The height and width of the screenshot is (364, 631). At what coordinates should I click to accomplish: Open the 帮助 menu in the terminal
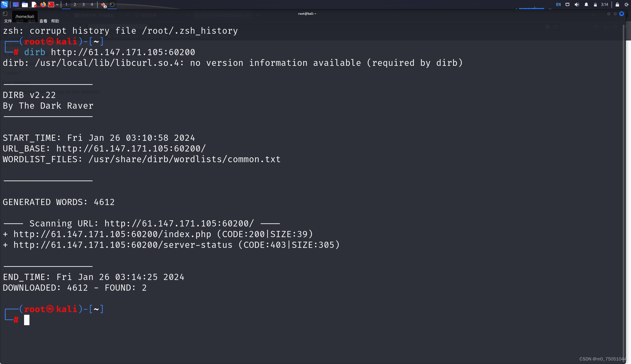point(55,21)
